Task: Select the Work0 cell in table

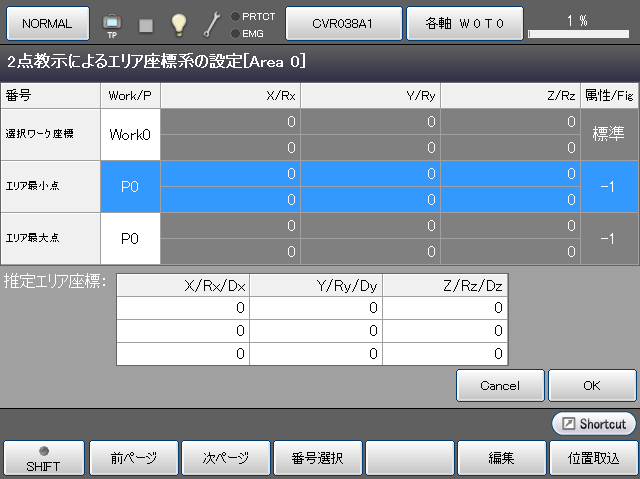Action: tap(130, 134)
